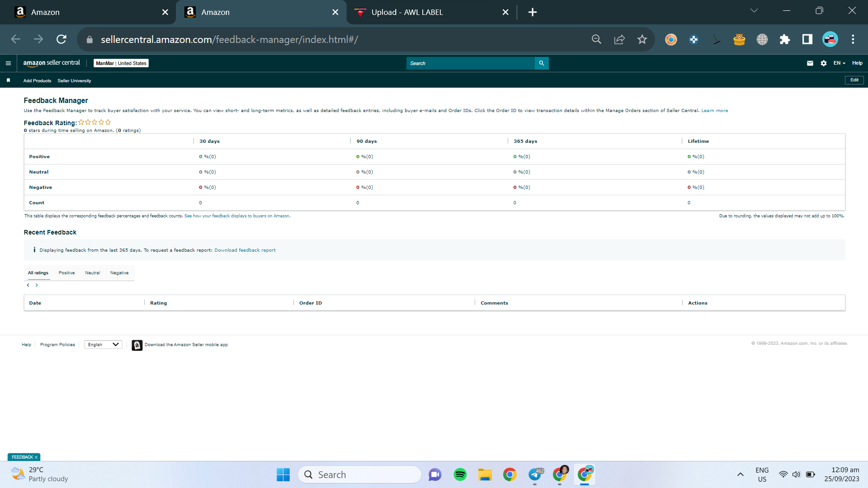This screenshot has width=868, height=488.
Task: Close the FEEDBACK widget tag
Action: [36, 457]
